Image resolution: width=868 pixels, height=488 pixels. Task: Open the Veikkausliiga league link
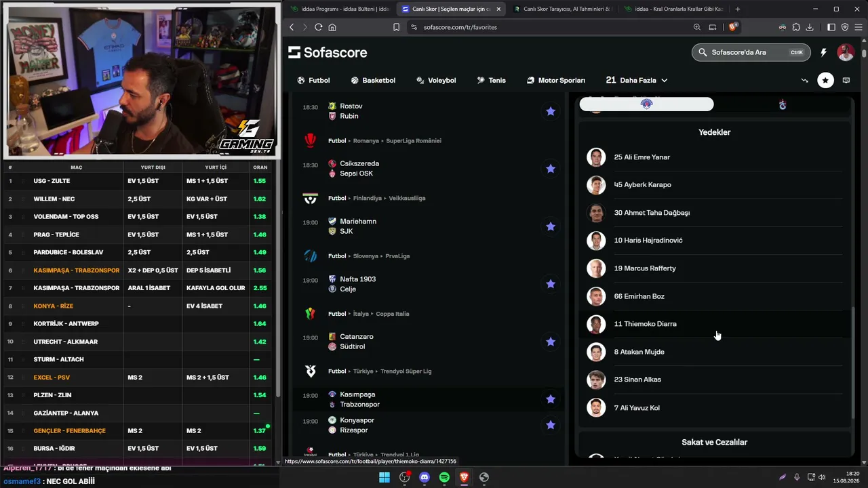coord(406,198)
